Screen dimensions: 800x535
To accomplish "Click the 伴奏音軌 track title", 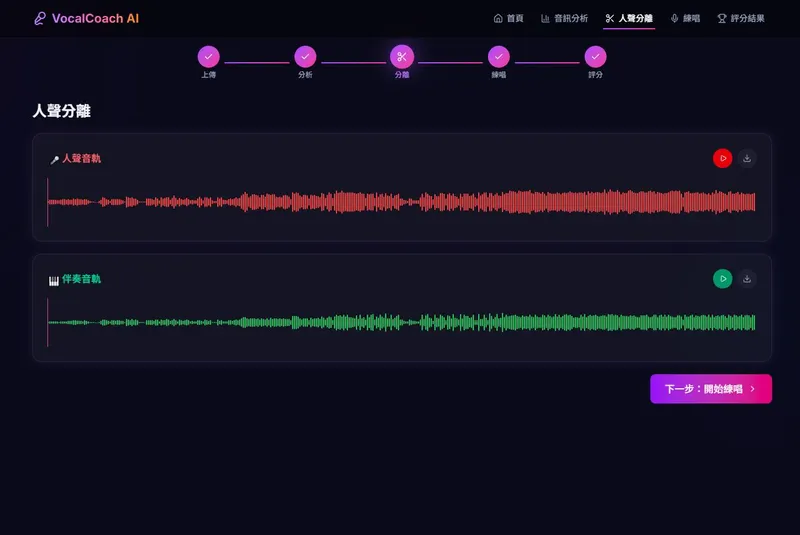I will pos(82,279).
